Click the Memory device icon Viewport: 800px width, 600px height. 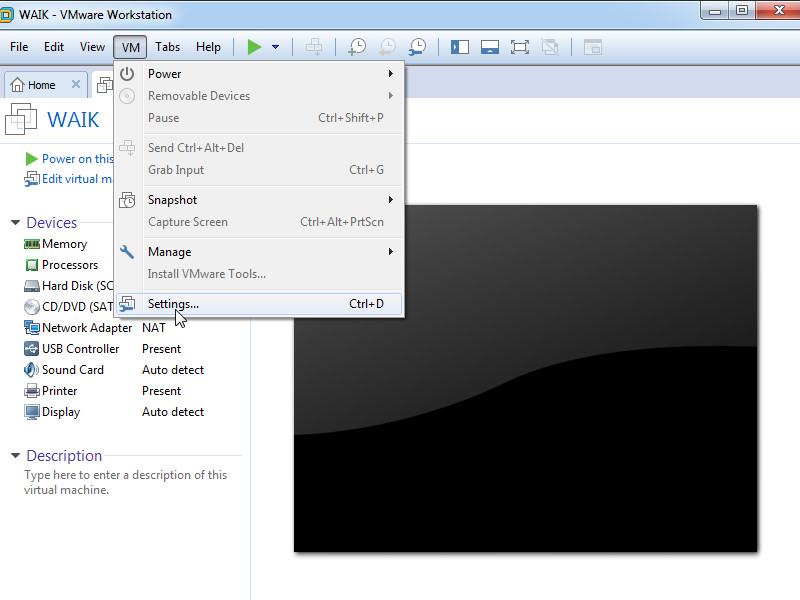[32, 244]
